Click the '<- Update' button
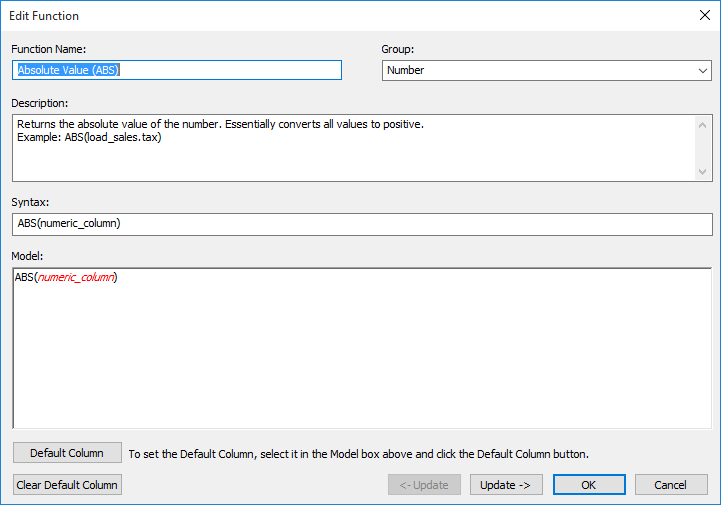Screen dimensions: 721x505 (425, 485)
